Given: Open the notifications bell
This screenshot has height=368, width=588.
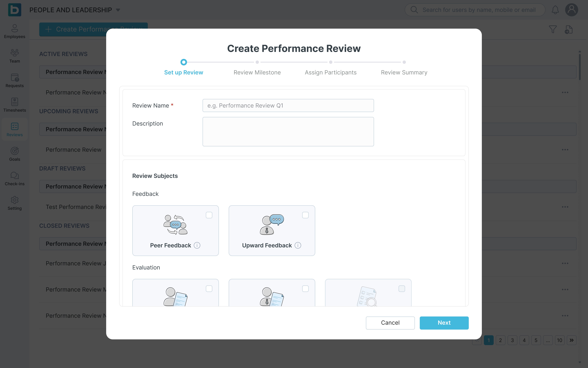Looking at the screenshot, I should point(555,10).
